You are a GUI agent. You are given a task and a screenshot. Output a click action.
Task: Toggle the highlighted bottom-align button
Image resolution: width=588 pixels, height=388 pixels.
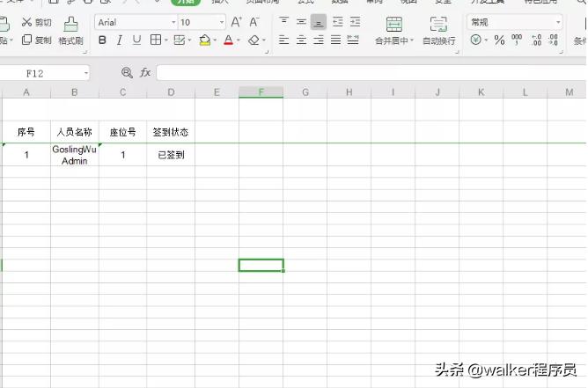pos(319,23)
